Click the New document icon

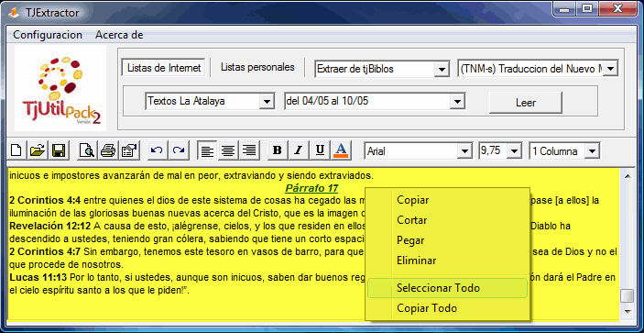(16, 150)
